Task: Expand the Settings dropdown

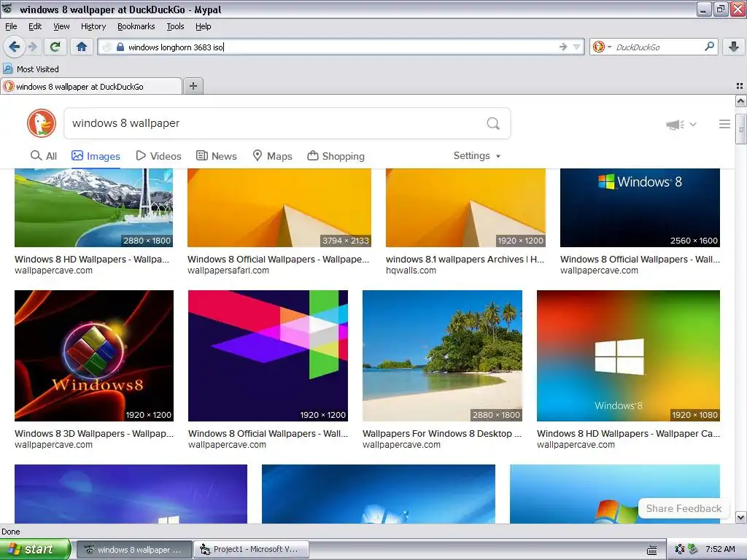Action: pos(477,156)
